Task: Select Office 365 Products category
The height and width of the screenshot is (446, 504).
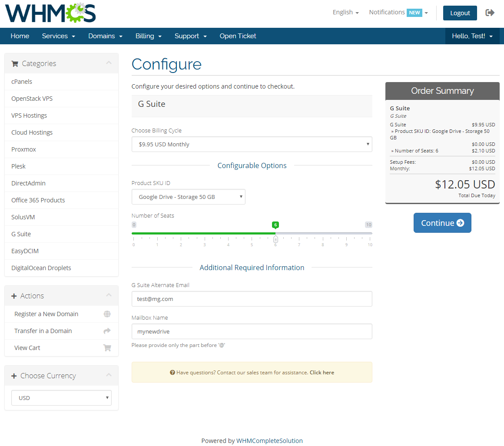Action: 38,200
